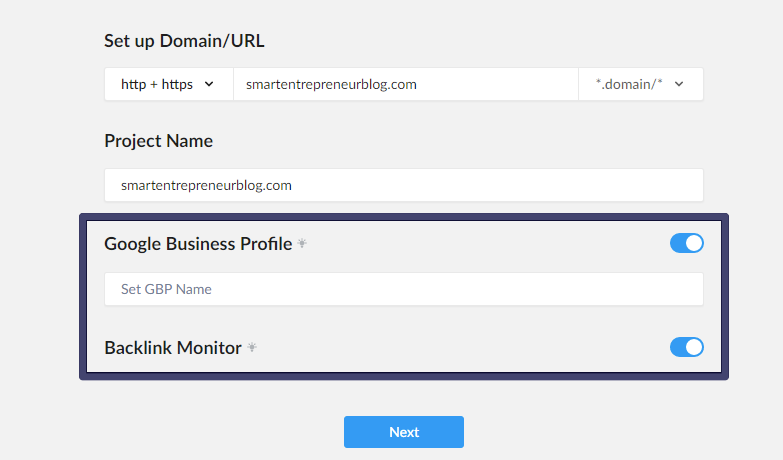Select the "http + https" text in the protocol selector
This screenshot has width=783, height=460.
coord(157,84)
